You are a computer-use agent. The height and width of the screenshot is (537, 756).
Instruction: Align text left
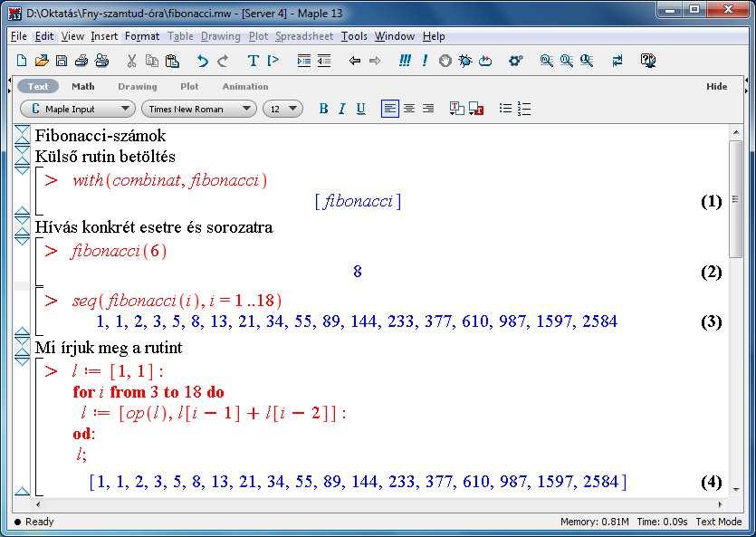(389, 109)
